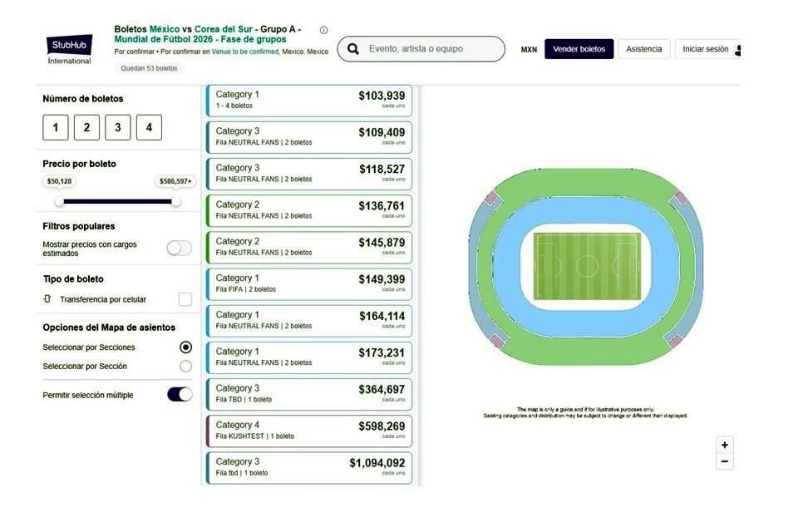798x532 pixels.
Task: Click the Vender boletos button
Action: point(579,49)
